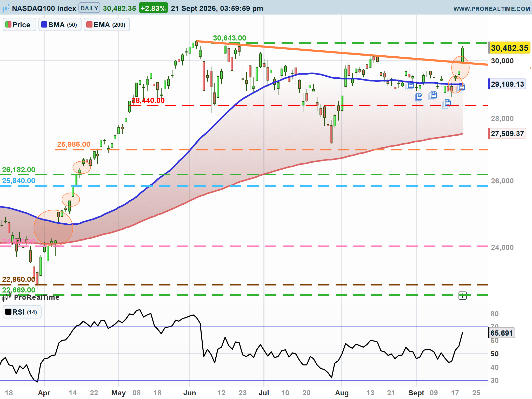Click the 29,189.13 SMA value tag

tap(507, 84)
